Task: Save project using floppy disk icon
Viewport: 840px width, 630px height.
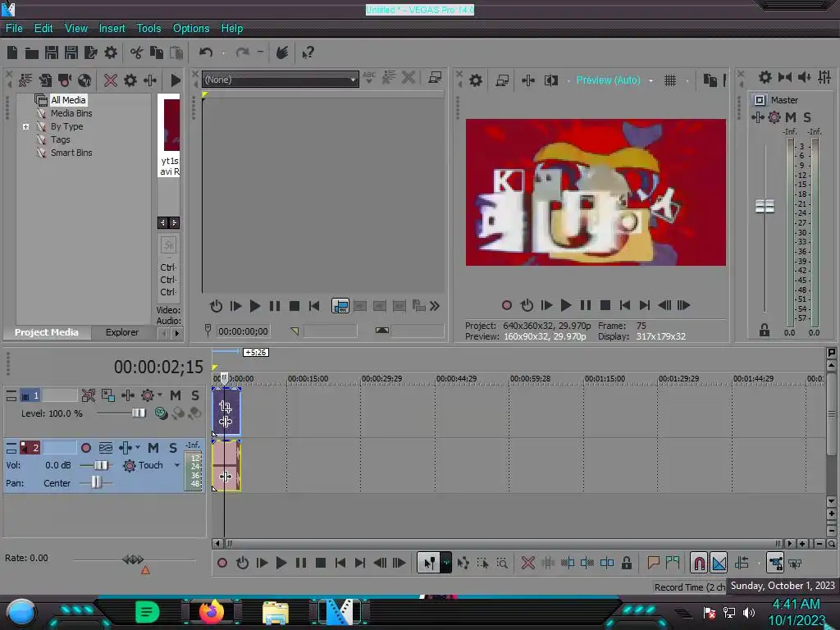Action: pos(52,52)
